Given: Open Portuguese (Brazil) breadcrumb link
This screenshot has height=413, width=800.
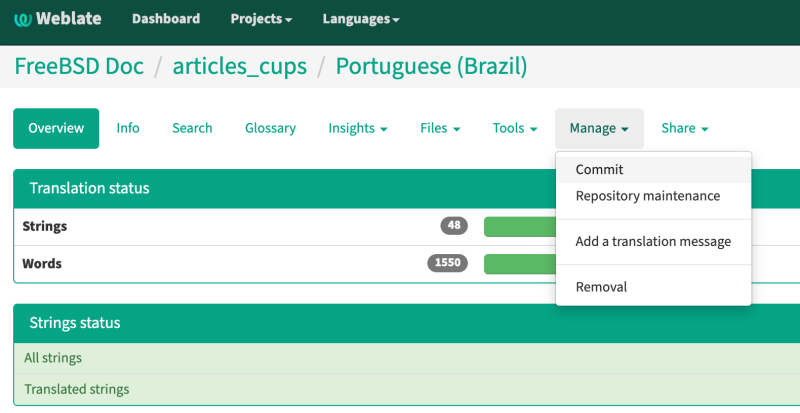Looking at the screenshot, I should tap(431, 66).
